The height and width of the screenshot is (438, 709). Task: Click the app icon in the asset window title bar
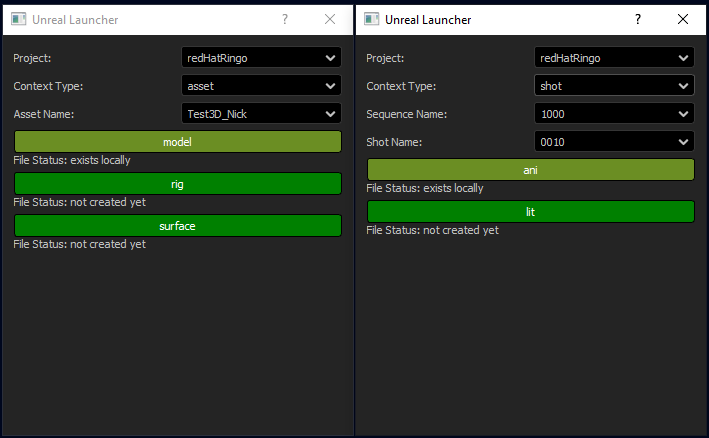[18, 20]
